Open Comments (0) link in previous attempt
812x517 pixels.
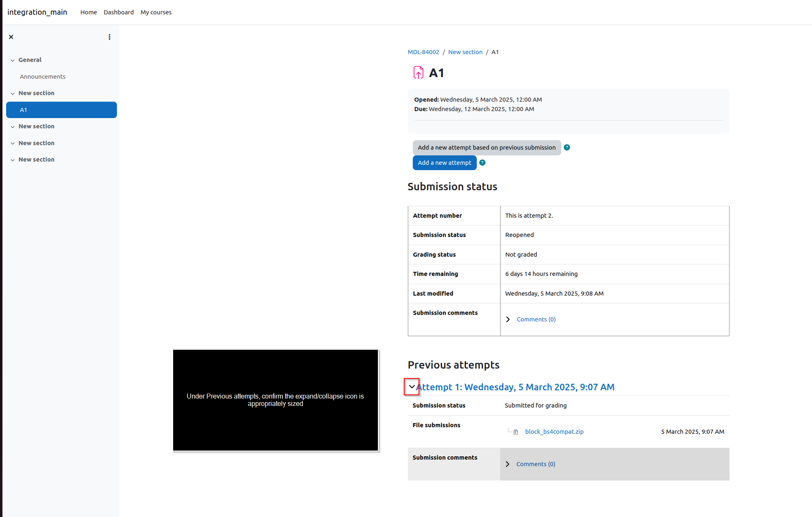[x=535, y=464]
